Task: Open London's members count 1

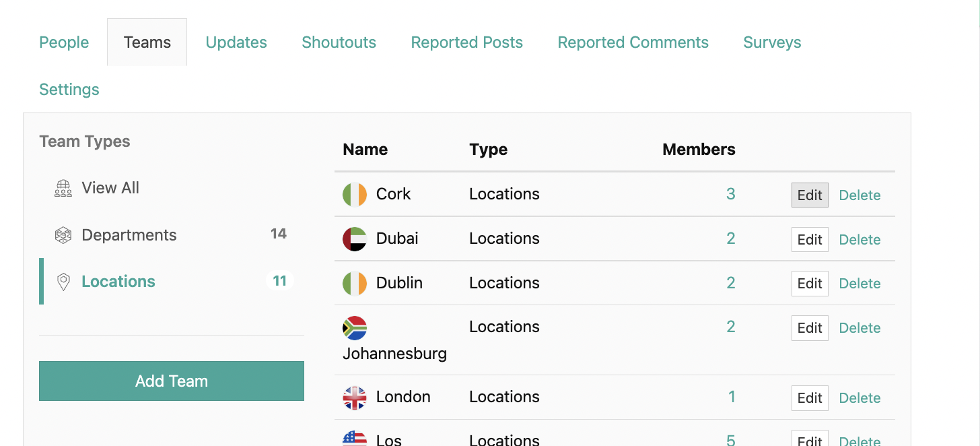Action: point(732,397)
